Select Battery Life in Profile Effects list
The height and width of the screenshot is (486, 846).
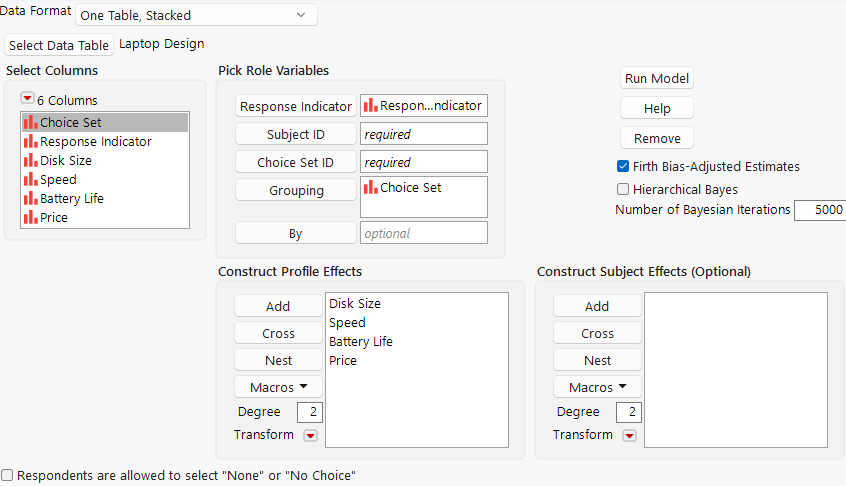[x=360, y=342]
